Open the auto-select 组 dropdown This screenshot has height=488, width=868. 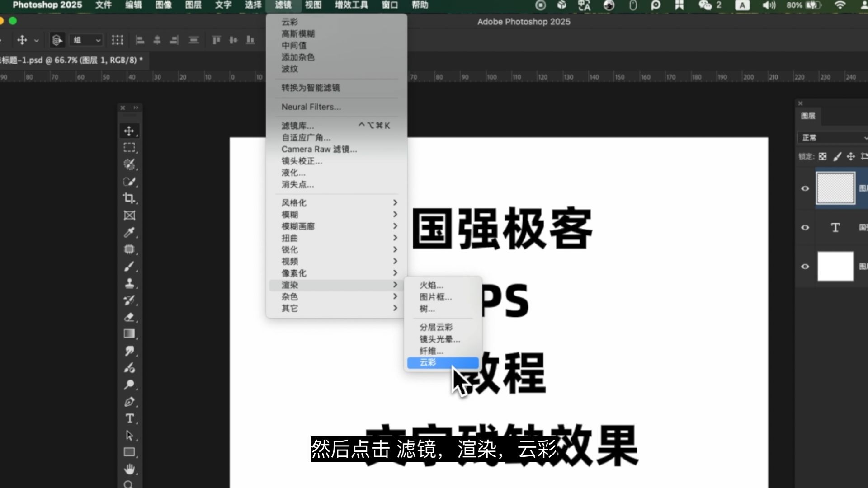(86, 40)
